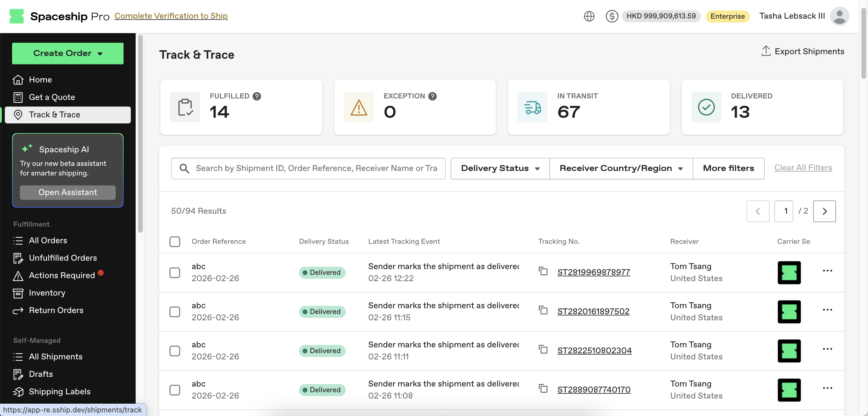Click Complete Verification to Ship link
The width and height of the screenshot is (868, 416).
pos(171,16)
